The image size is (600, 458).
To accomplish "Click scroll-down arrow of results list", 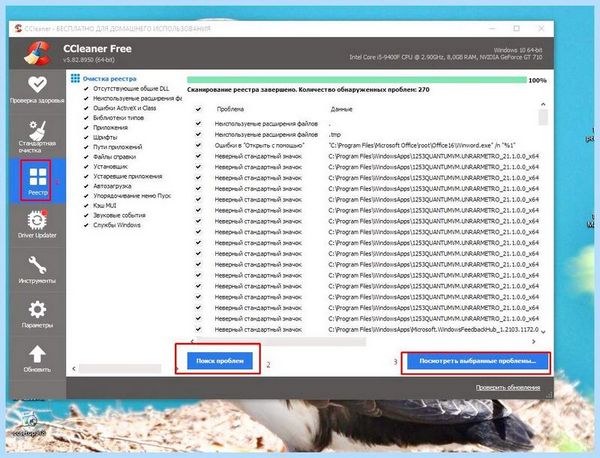I will tap(543, 331).
